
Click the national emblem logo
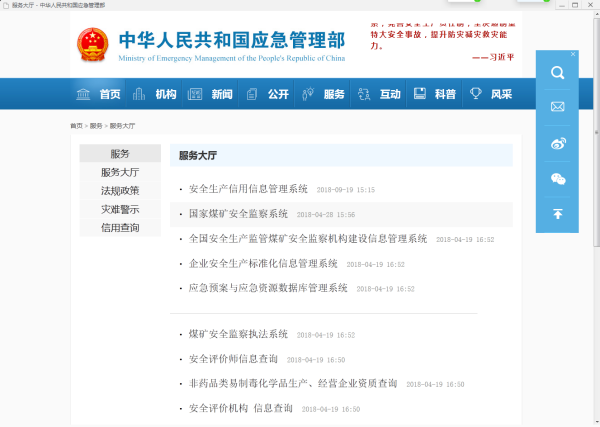coord(93,44)
